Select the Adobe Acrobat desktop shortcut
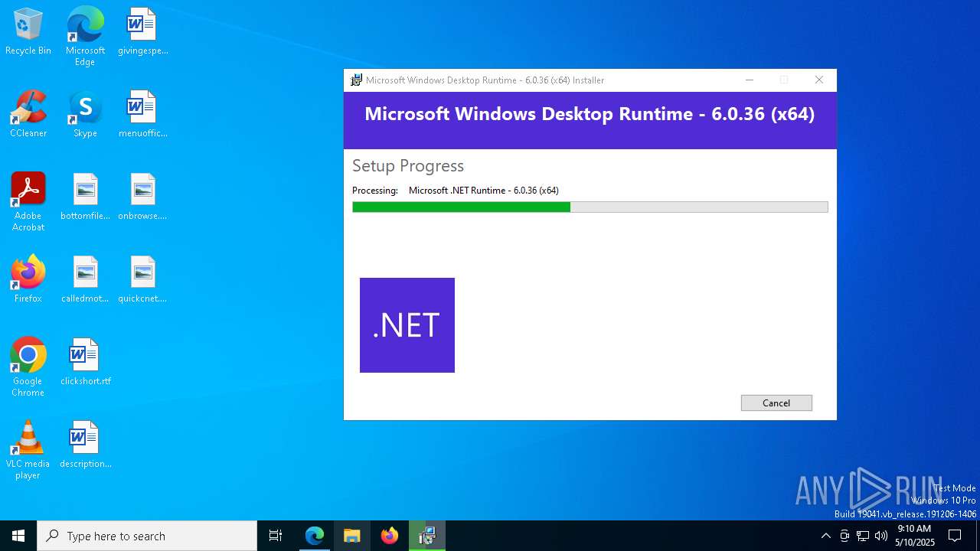Screen dimensions: 980x551 click(28, 202)
